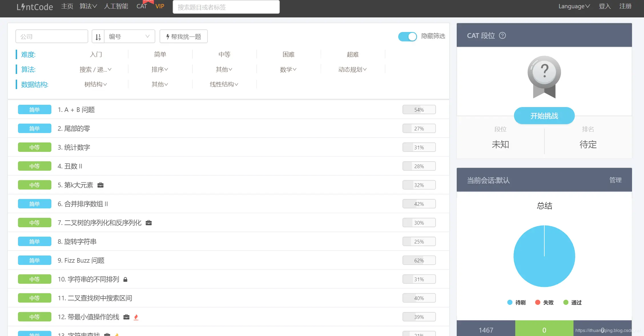Click the 54% progress bar for A + B 问题
Image resolution: width=644 pixels, height=336 pixels.
tap(419, 110)
